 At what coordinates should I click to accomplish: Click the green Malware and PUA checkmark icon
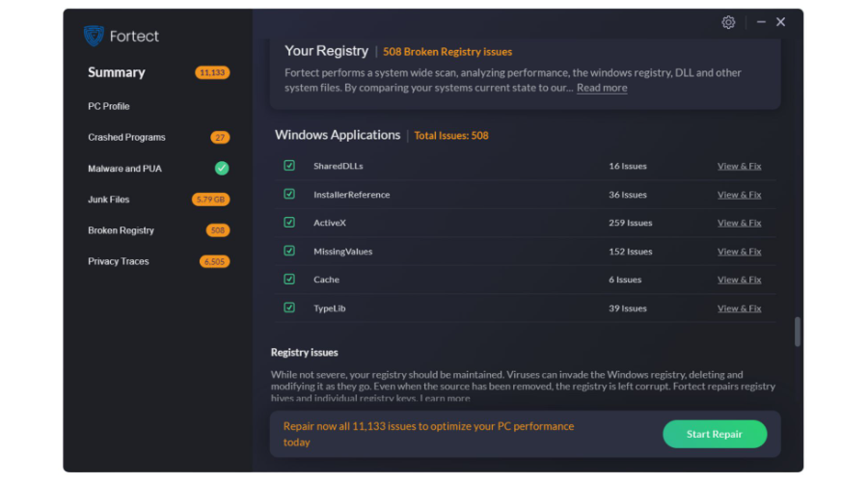coord(221,169)
